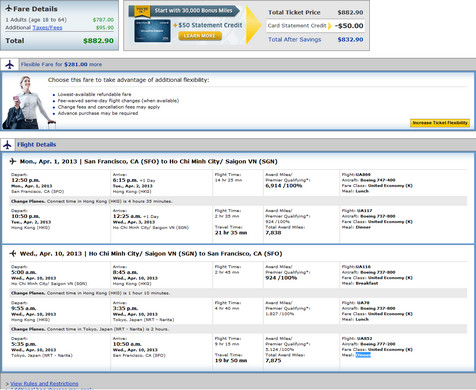Open the Taxes/Fees link
The width and height of the screenshot is (476, 390).
[x=47, y=28]
